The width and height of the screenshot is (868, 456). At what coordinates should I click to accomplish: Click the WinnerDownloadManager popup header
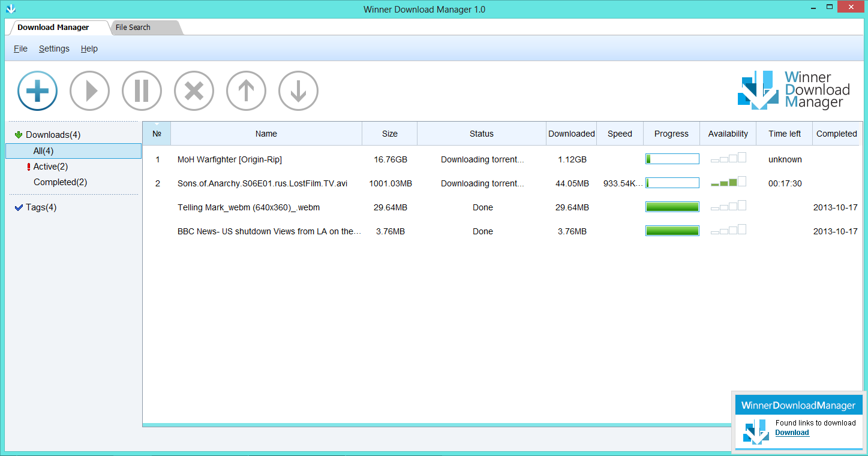tap(798, 406)
